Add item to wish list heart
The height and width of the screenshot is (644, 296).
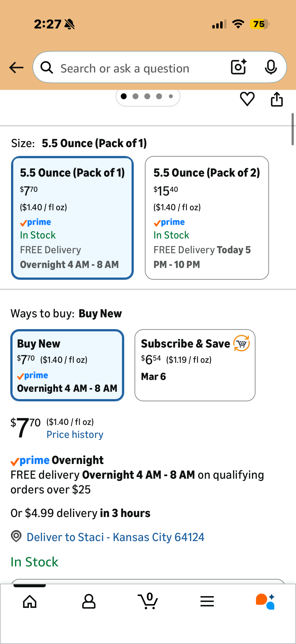click(247, 99)
